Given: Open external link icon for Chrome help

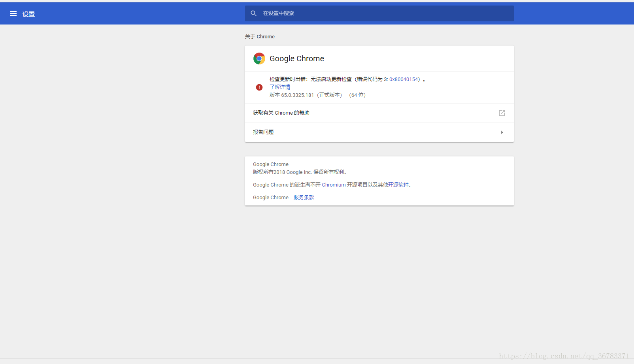Looking at the screenshot, I should (x=502, y=113).
